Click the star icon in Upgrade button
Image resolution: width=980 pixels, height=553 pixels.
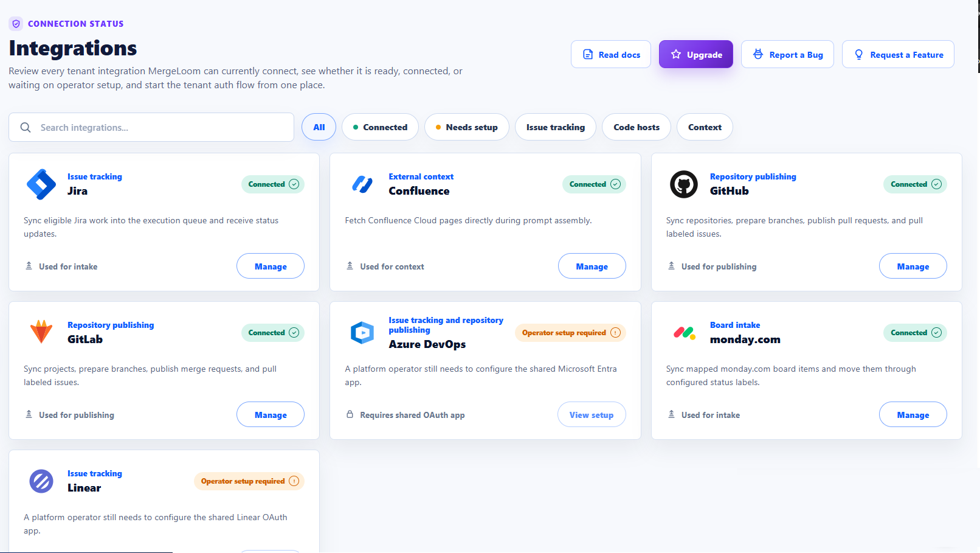(x=676, y=54)
